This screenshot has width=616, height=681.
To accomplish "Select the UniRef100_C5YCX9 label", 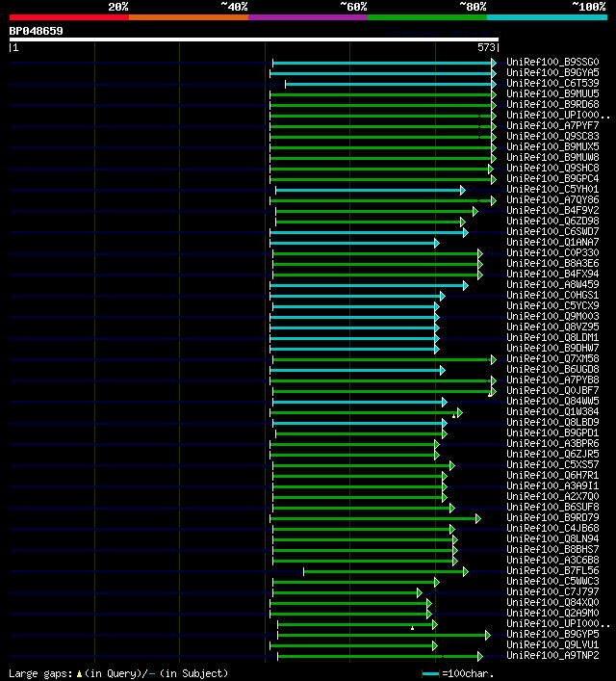I will [552, 305].
